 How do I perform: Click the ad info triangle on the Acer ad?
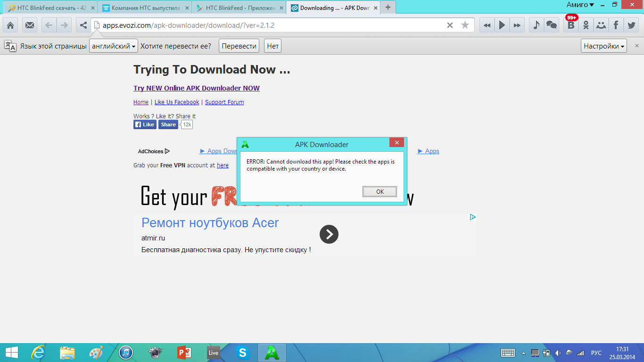[x=472, y=217]
